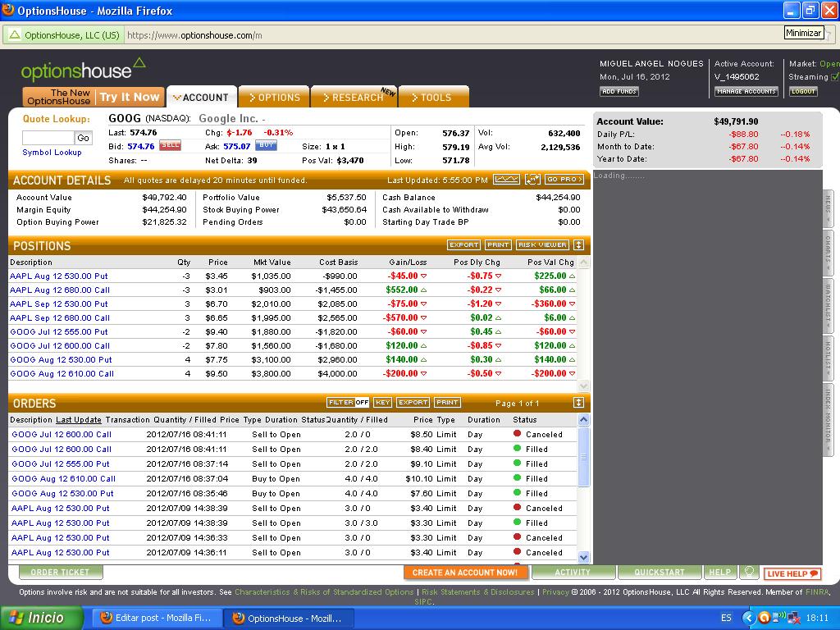Open Characteristics & Risks of Standardized Options link
This screenshot has width=840, height=630.
pyautogui.click(x=324, y=592)
